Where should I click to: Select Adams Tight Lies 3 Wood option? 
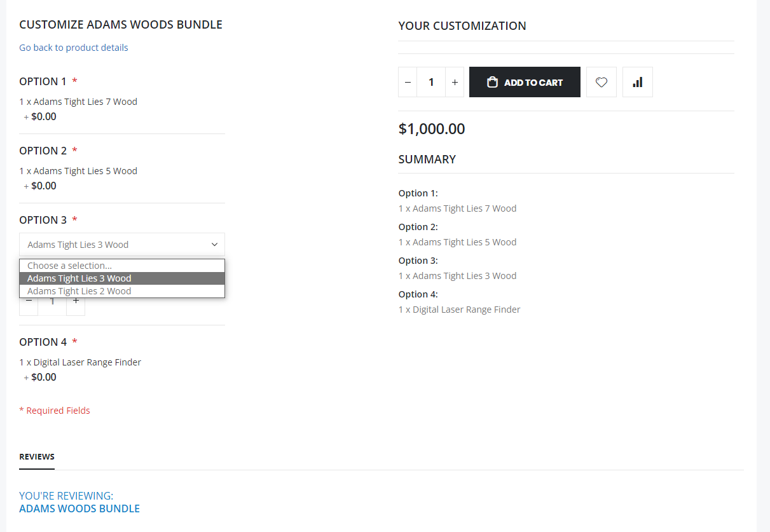tap(122, 278)
